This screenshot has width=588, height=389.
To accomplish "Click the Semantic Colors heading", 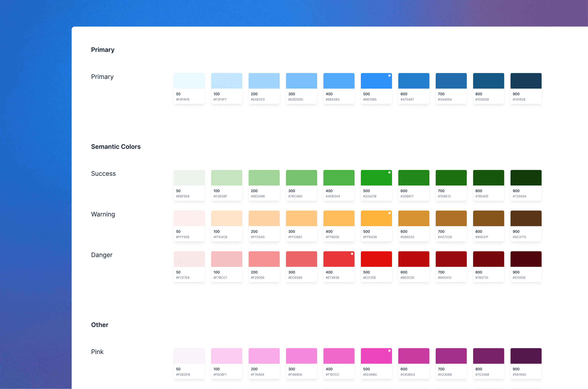I will pos(116,147).
